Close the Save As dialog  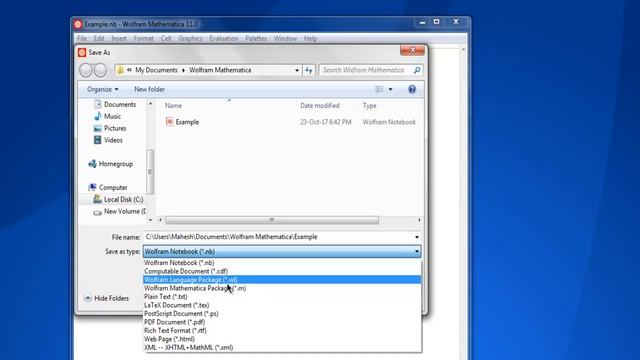tap(412, 51)
